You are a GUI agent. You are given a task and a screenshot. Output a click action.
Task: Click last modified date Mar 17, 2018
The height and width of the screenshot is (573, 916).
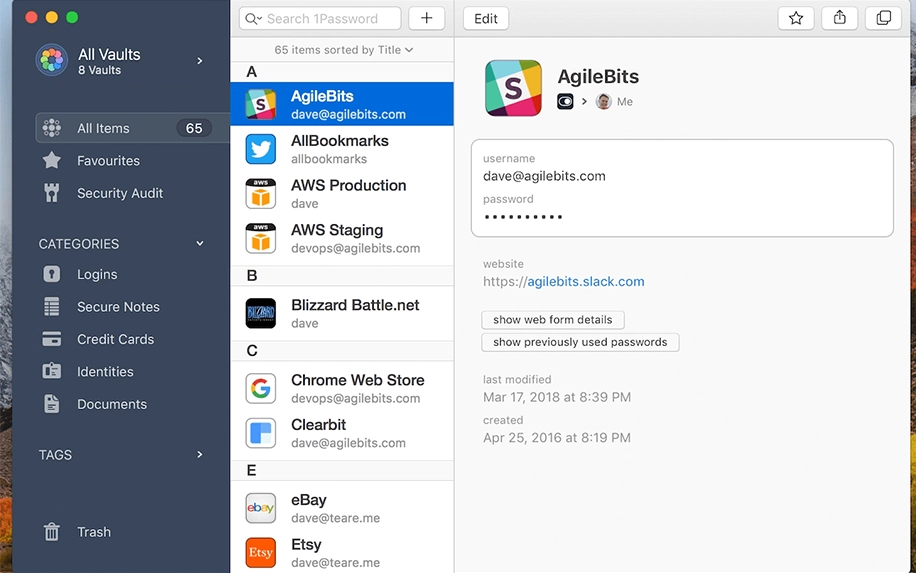557,397
